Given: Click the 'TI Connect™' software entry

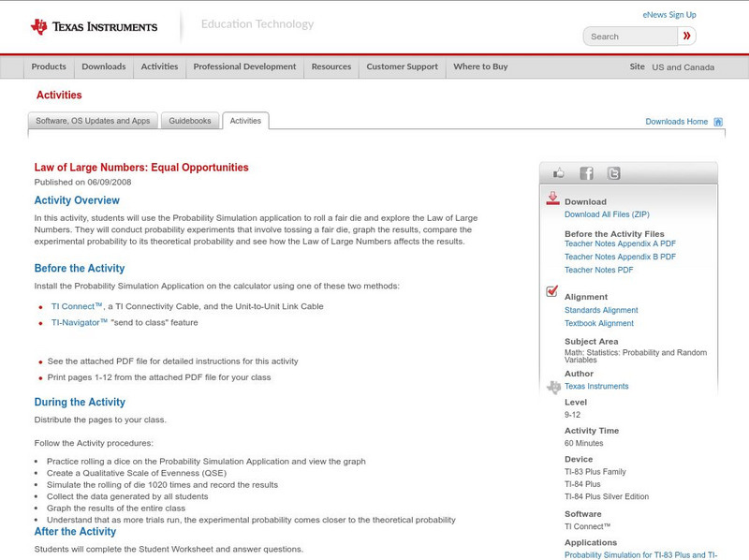Looking at the screenshot, I should pyautogui.click(x=588, y=526).
